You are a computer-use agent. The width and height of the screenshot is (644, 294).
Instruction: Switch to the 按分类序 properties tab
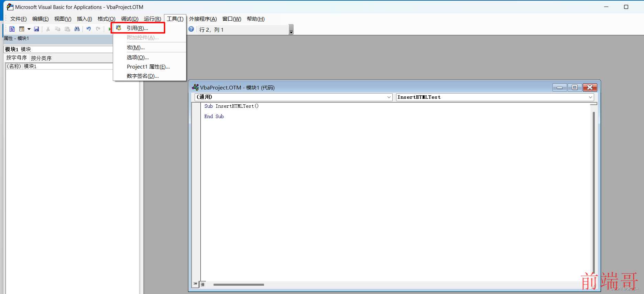[x=41, y=58]
